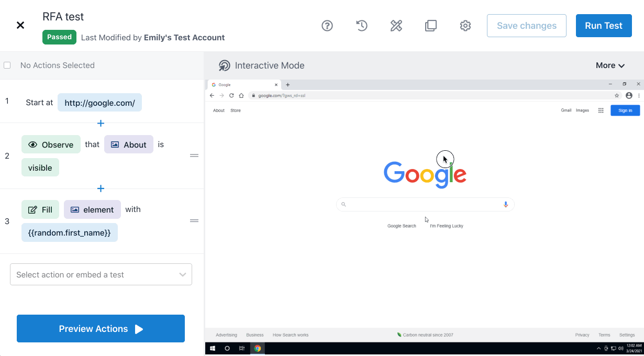The height and width of the screenshot is (356, 644).
Task: Grab the step 2 drag handle
Action: pyautogui.click(x=194, y=155)
